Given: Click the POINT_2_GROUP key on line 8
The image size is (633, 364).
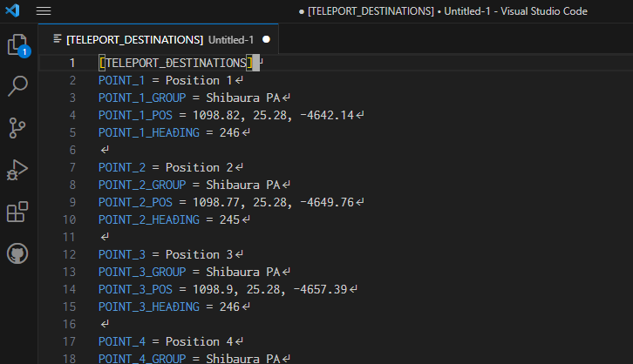Looking at the screenshot, I should tap(142, 185).
